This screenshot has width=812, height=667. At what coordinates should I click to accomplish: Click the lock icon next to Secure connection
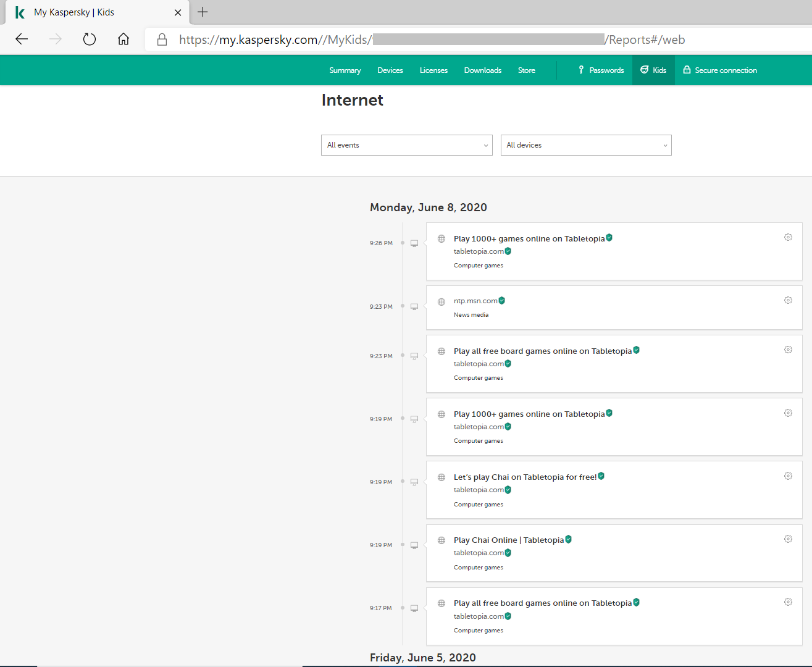click(x=687, y=70)
